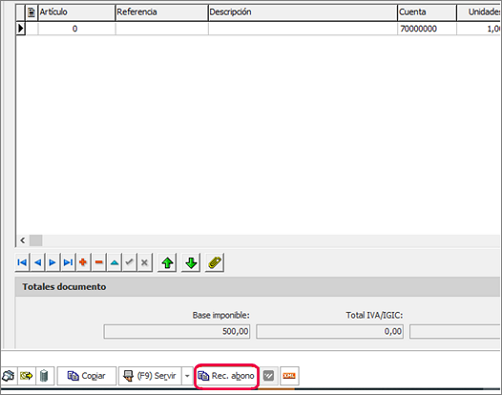Go to previous record arrow

(37, 263)
